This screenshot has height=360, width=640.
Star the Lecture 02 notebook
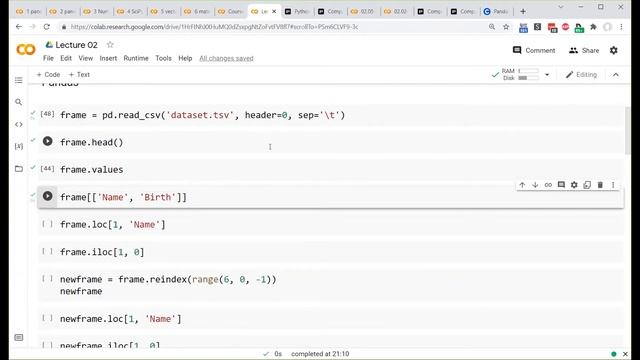click(110, 44)
